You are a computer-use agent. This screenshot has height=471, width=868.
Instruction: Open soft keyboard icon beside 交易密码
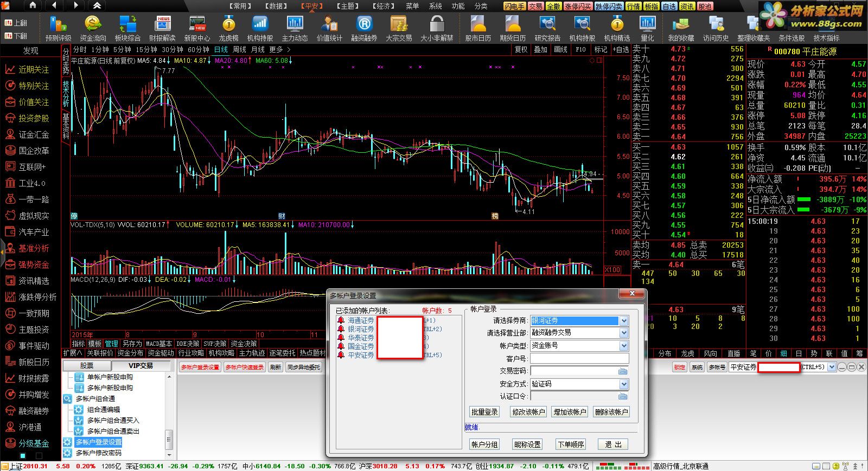pyautogui.click(x=623, y=371)
